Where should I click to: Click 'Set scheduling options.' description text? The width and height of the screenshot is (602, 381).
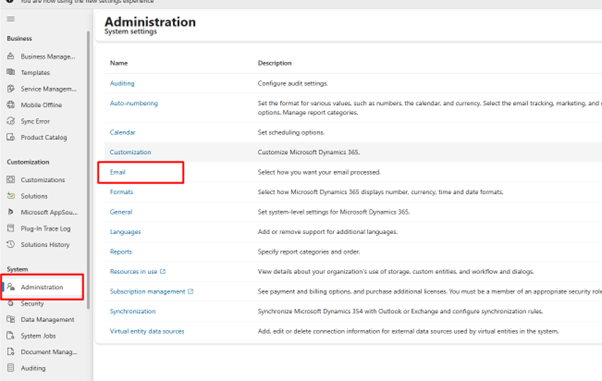click(x=291, y=132)
